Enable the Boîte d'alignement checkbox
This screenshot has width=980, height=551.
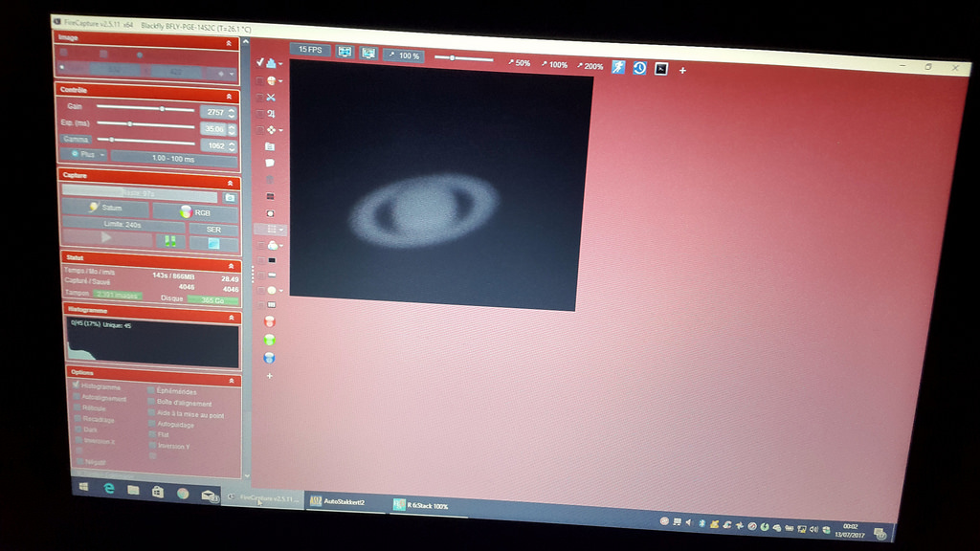[x=151, y=402]
